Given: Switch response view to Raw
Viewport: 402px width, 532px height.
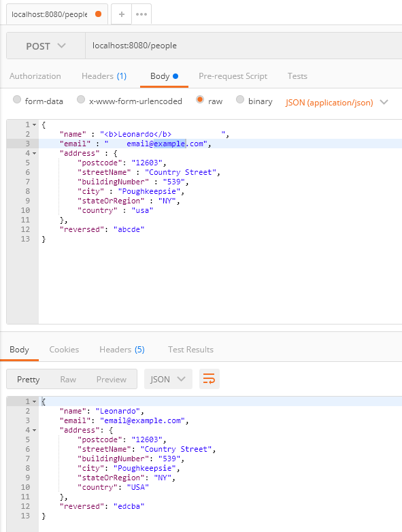Looking at the screenshot, I should coord(68,380).
